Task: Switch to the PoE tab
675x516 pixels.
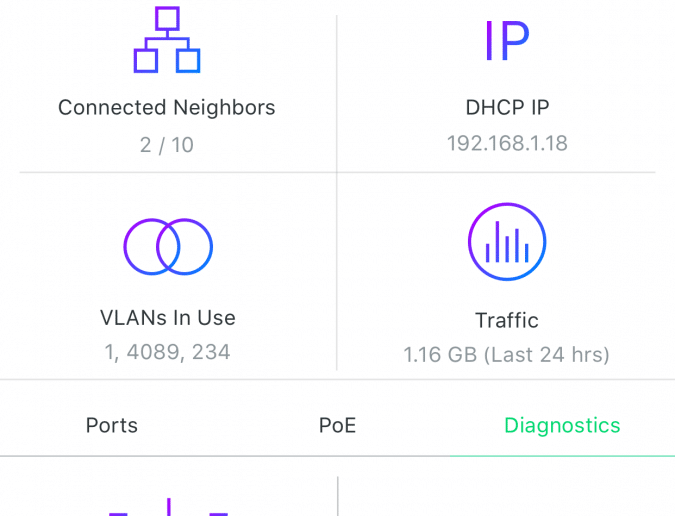Action: tap(338, 425)
